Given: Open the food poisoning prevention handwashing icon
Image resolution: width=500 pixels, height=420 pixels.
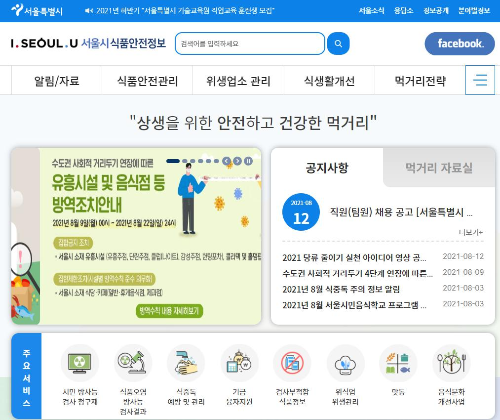Looking at the screenshot, I should 186,363.
